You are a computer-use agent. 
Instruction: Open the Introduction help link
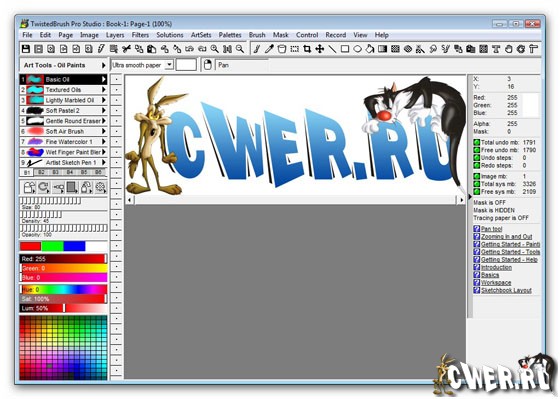point(496,267)
